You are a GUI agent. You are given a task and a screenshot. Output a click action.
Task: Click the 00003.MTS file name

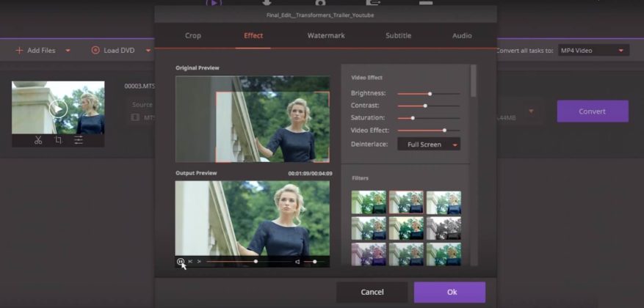pyautogui.click(x=140, y=86)
